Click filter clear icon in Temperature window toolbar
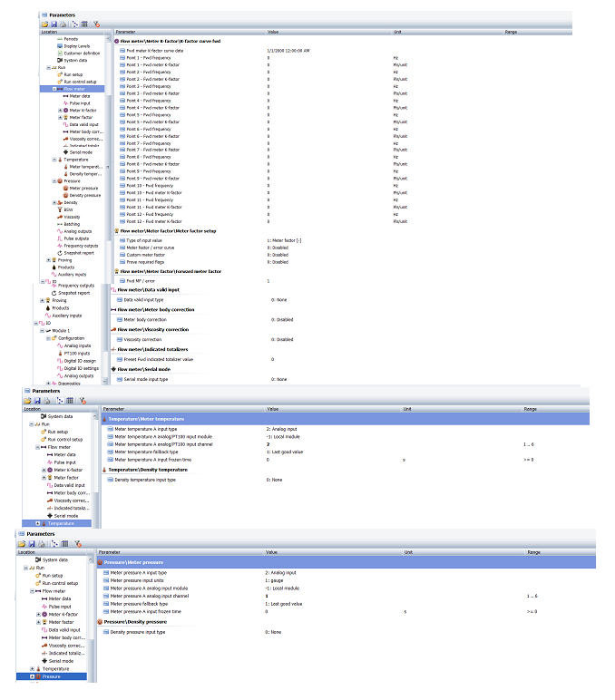This screenshot has width=615, height=700. [83, 401]
